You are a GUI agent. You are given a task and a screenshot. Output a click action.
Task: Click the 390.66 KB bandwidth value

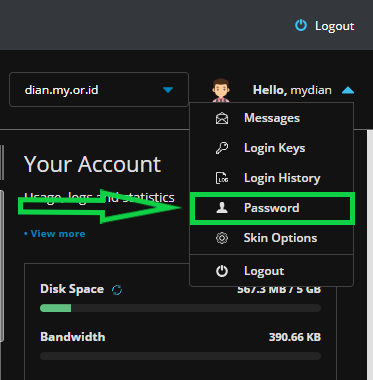[x=295, y=337]
